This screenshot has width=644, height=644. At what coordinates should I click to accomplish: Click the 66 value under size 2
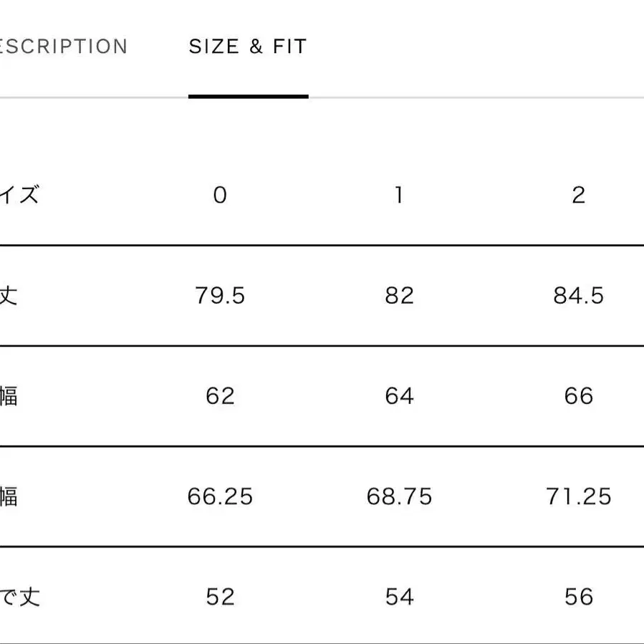coord(579,396)
